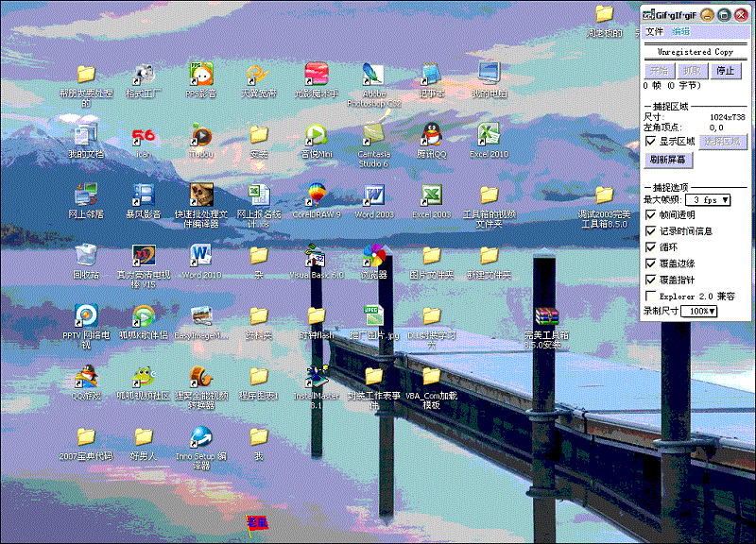Enable the Explorer 2.0 兼容 checkbox
The image size is (756, 544).
tap(650, 296)
